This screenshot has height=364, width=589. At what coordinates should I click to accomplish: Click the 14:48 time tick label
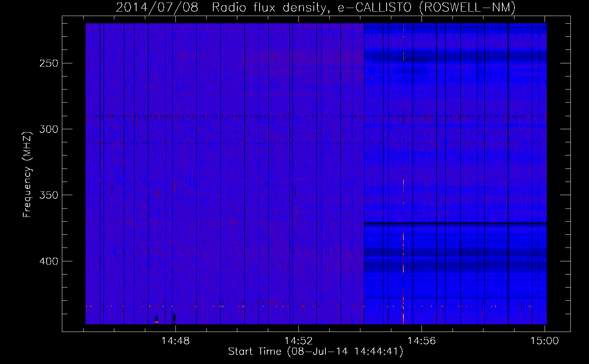176,341
